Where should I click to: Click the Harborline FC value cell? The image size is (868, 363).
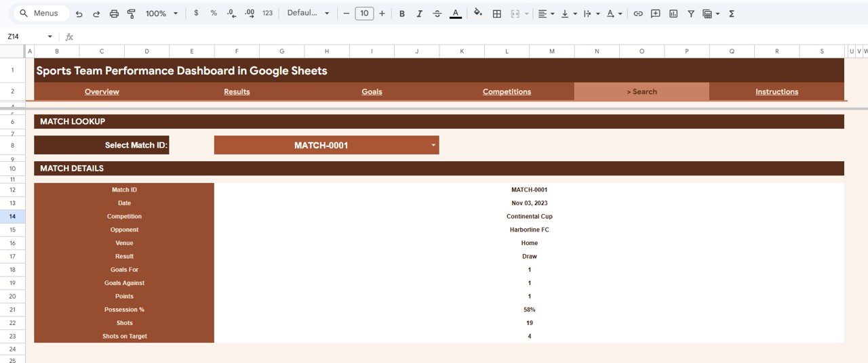click(530, 230)
